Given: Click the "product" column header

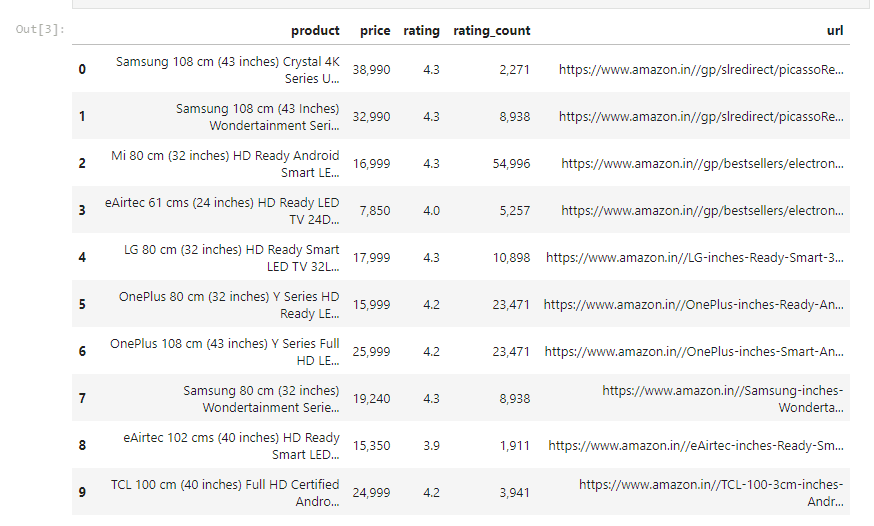Looking at the screenshot, I should [x=315, y=30].
